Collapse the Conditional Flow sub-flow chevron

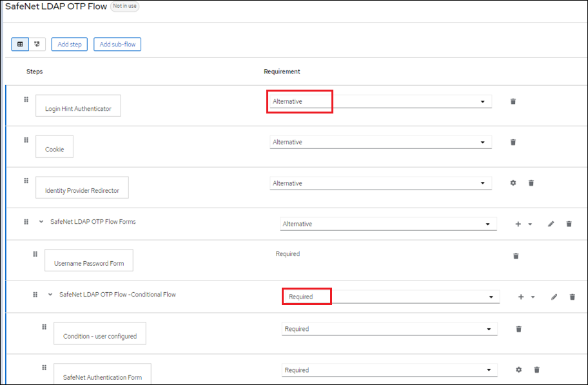coord(50,295)
